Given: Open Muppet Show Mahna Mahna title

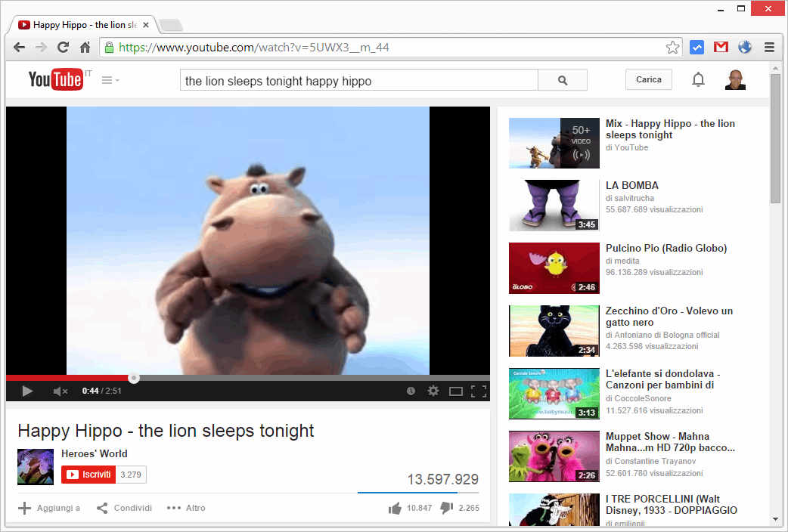Looking at the screenshot, I should [x=670, y=442].
